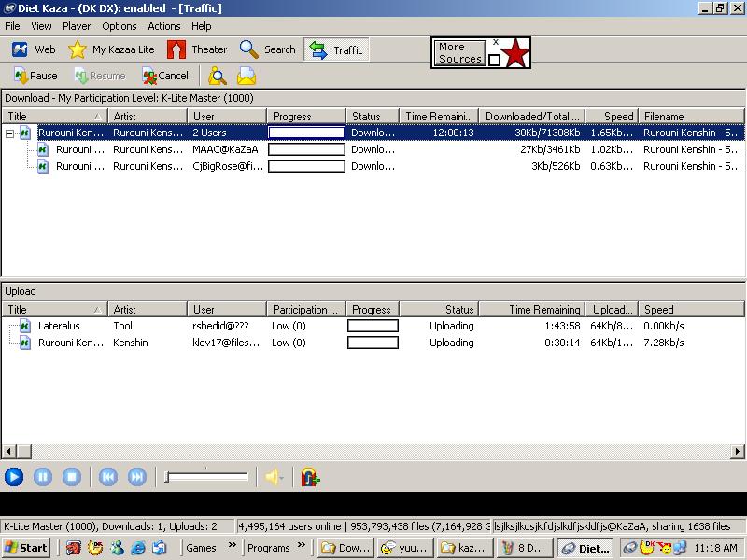Viewport: 747px width, 560px height.
Task: Click the Search magnifier toolbar button
Action: [249, 49]
